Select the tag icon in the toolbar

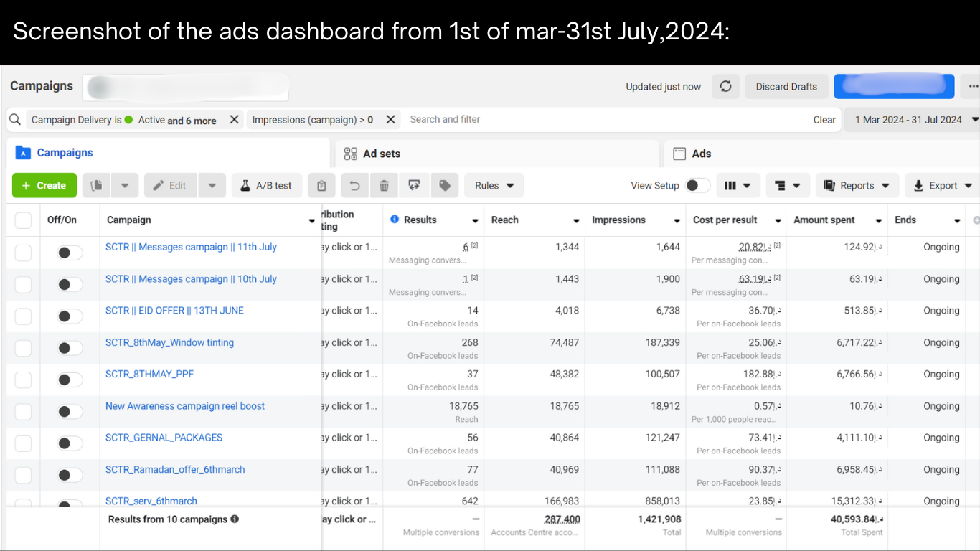[444, 185]
